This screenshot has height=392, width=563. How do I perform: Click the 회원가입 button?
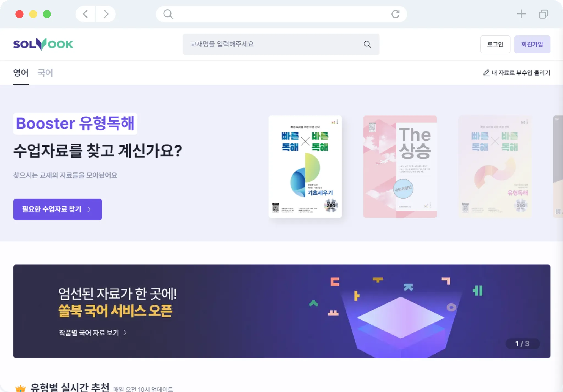click(x=532, y=44)
